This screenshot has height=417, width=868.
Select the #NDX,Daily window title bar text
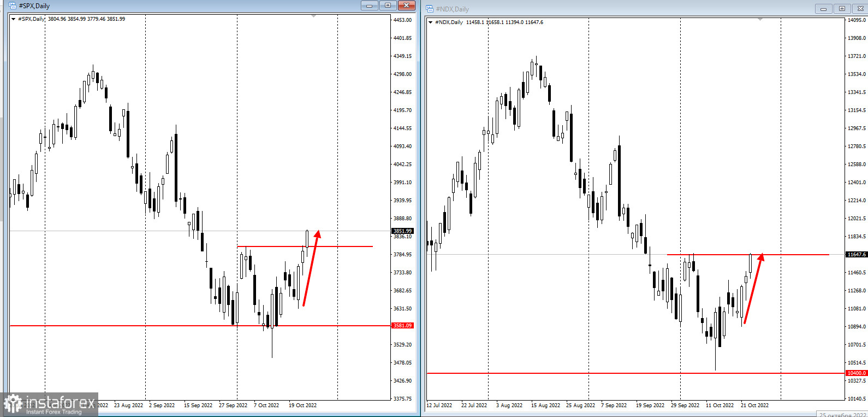pyautogui.click(x=452, y=9)
